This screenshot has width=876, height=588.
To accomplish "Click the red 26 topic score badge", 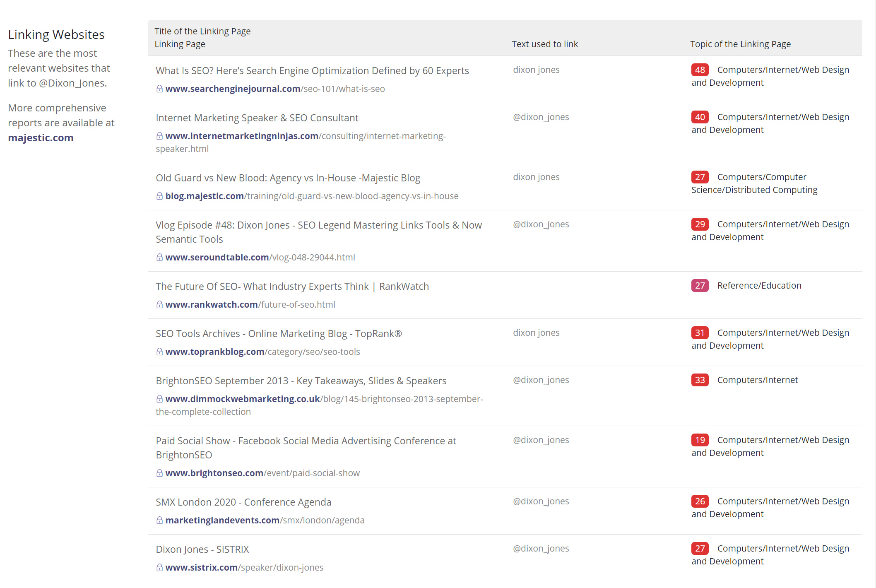I will click(x=700, y=501).
